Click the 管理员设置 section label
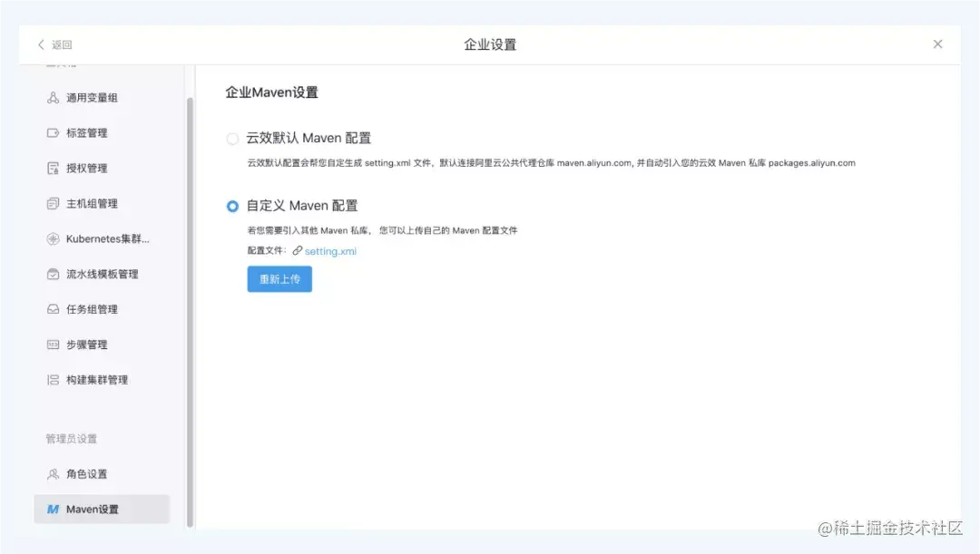This screenshot has height=554, width=980. pos(72,439)
